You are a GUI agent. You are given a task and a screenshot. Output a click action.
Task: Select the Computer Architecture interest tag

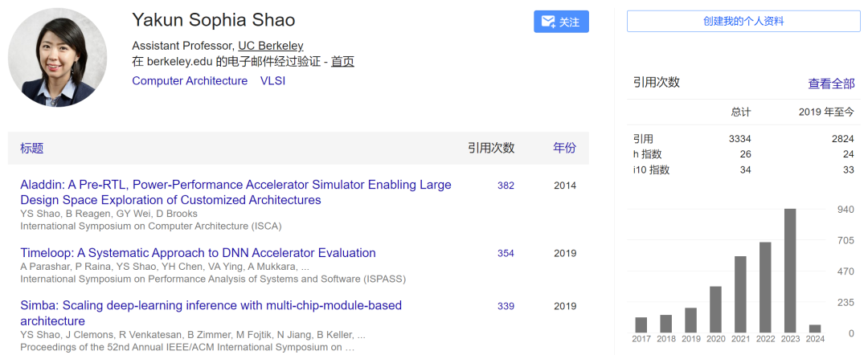[x=190, y=81]
